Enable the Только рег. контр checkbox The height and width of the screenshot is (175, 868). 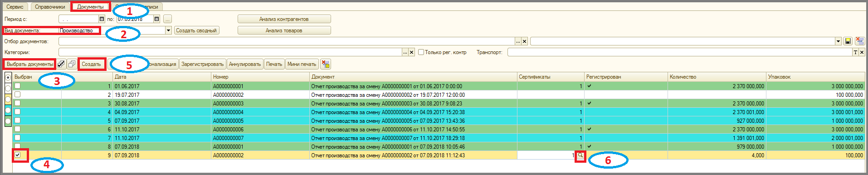click(421, 52)
